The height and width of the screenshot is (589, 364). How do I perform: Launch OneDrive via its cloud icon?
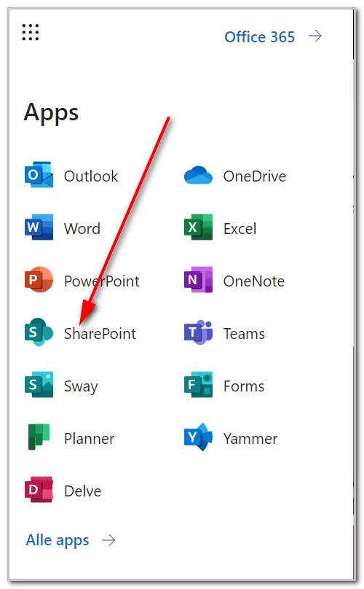198,175
